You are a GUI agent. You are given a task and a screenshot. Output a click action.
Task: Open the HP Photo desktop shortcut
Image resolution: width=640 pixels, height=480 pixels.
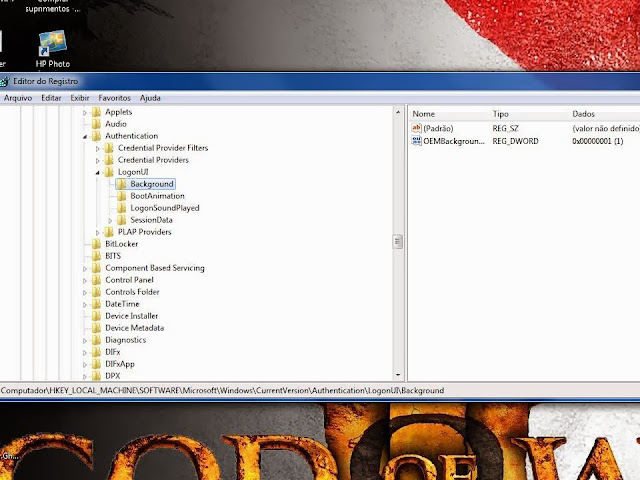tap(53, 48)
